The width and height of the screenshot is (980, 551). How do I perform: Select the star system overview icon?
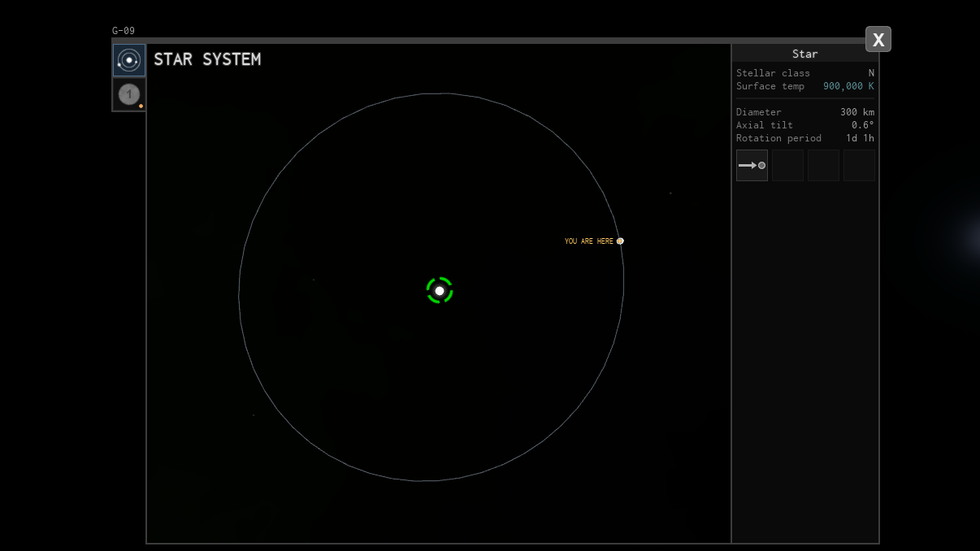(x=129, y=61)
